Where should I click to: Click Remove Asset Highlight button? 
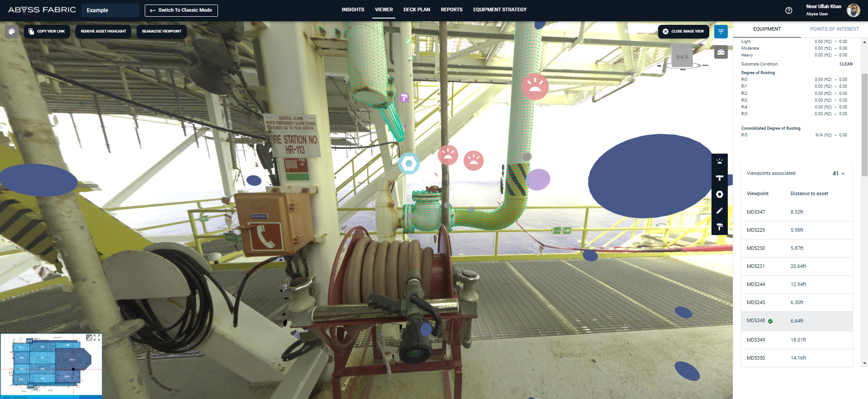click(x=103, y=31)
